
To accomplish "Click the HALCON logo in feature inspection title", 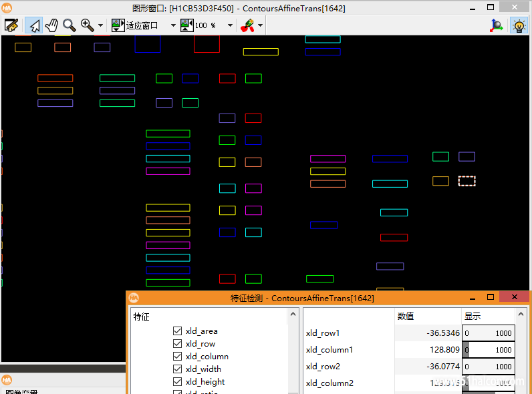I will click(134, 298).
